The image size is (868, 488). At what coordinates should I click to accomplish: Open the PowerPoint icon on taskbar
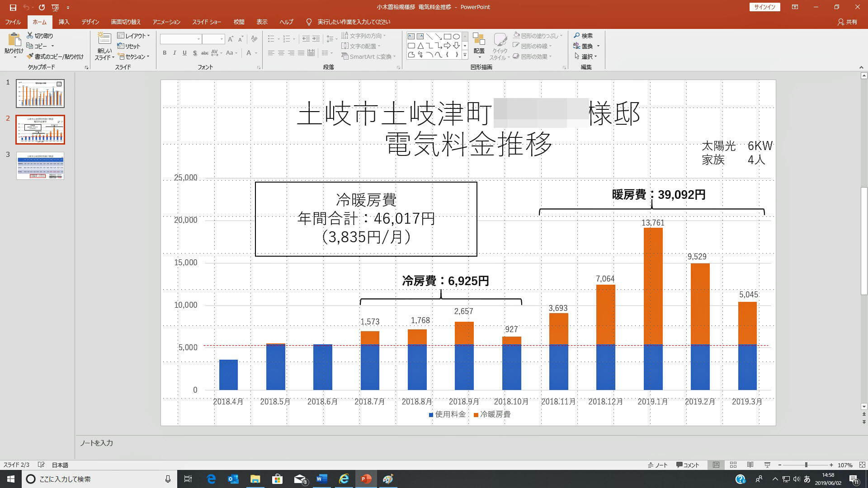(x=366, y=479)
